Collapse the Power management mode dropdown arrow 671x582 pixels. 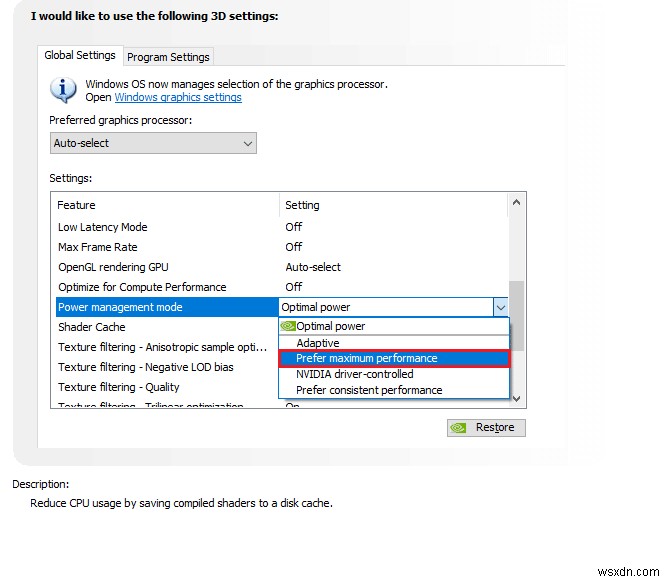pos(500,307)
